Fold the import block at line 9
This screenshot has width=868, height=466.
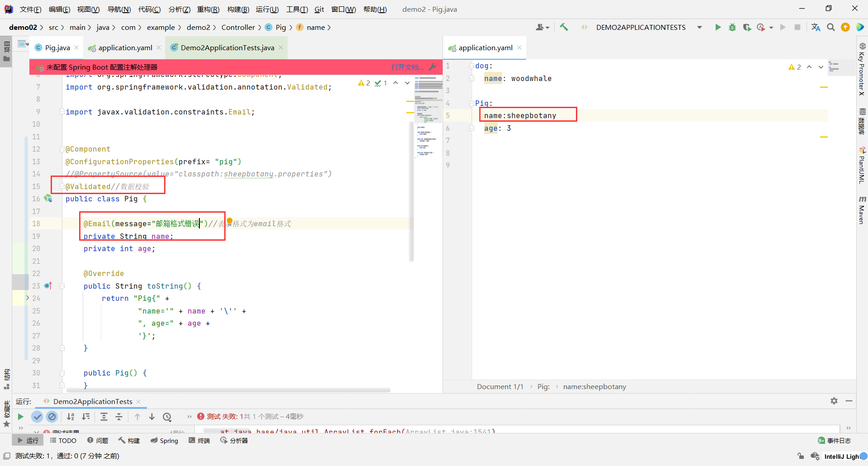pos(62,112)
